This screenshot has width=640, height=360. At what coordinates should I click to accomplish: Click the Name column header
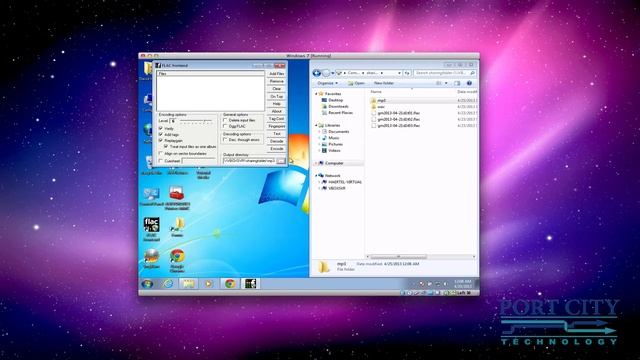pos(376,92)
